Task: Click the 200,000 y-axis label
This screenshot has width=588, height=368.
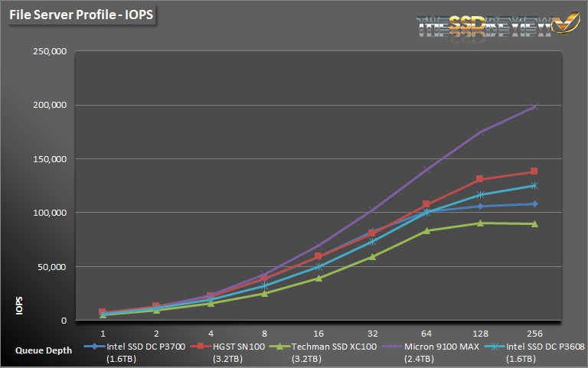Action: [50, 105]
